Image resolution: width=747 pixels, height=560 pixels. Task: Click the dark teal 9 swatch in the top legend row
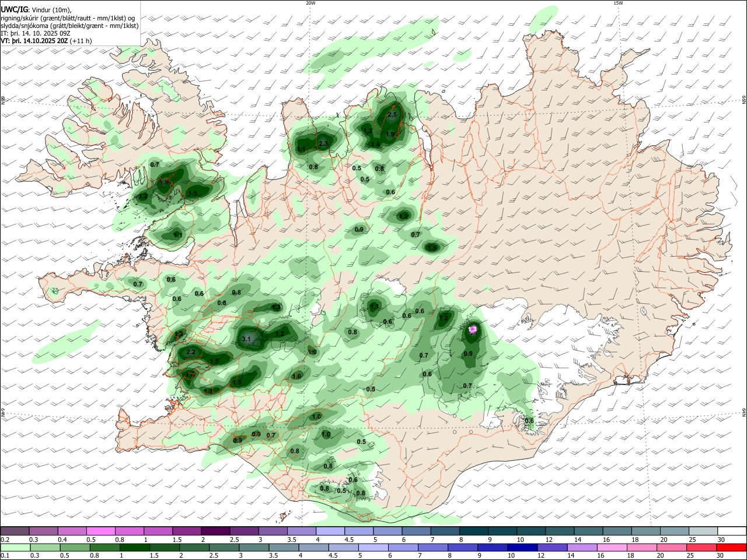click(x=502, y=531)
